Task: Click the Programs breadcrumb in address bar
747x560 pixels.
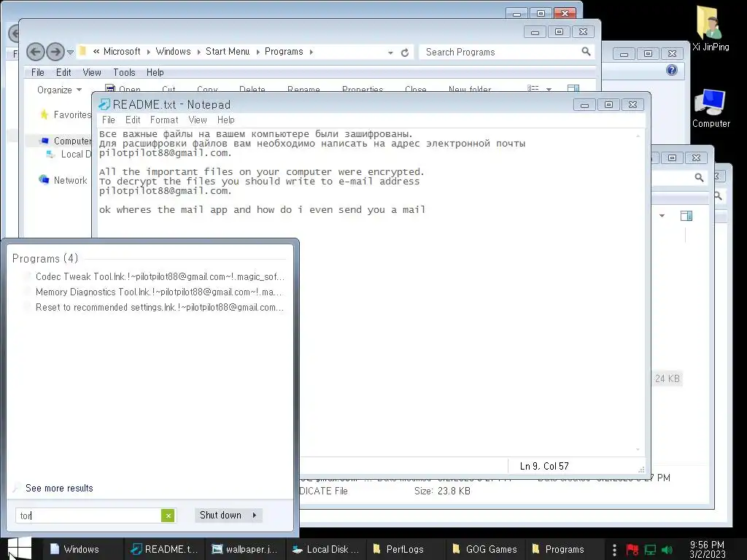Action: (284, 52)
